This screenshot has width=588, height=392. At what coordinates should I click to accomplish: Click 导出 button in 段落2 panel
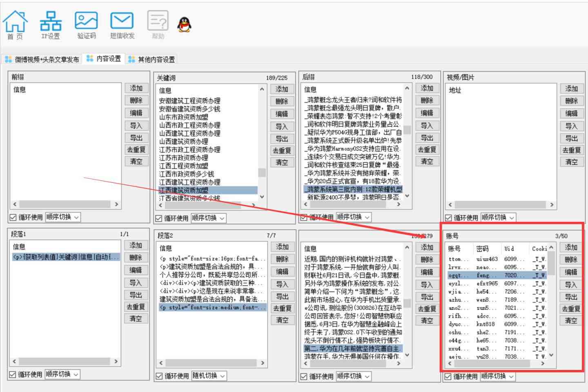point(282,297)
